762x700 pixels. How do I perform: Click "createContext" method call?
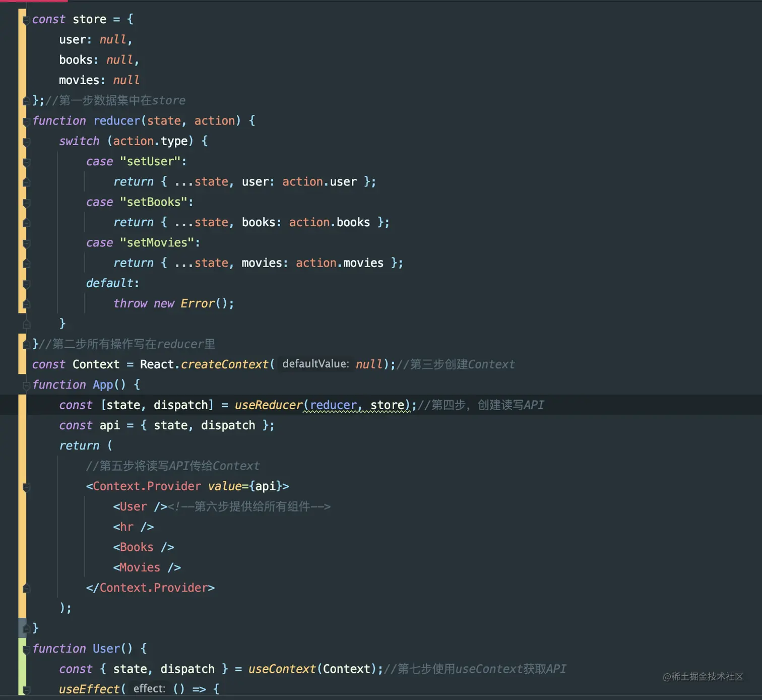click(225, 364)
